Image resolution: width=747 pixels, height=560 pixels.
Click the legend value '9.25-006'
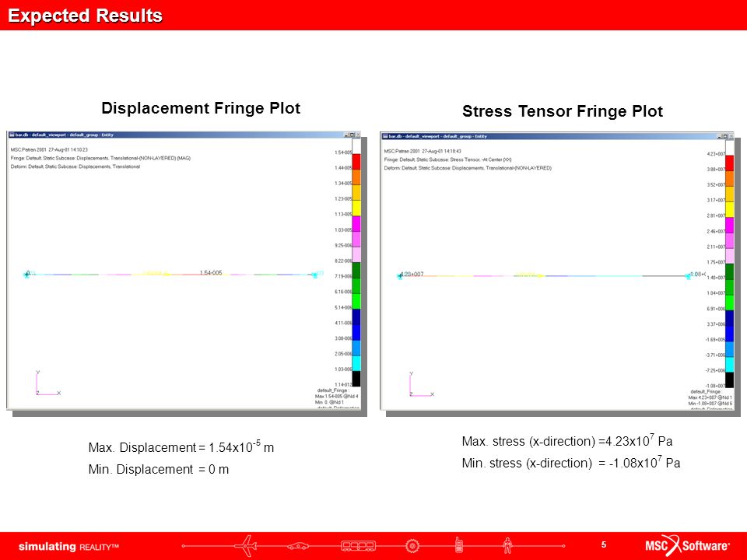point(343,246)
